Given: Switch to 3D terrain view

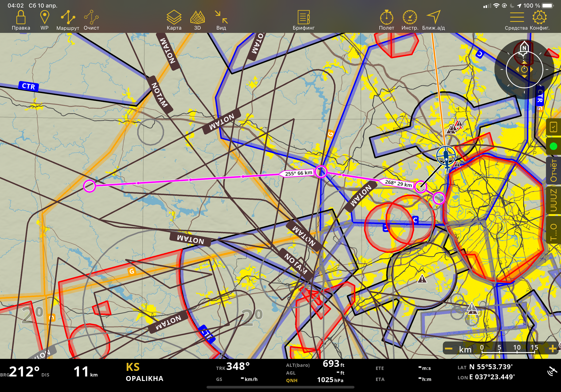Looking at the screenshot, I should pos(197,18).
